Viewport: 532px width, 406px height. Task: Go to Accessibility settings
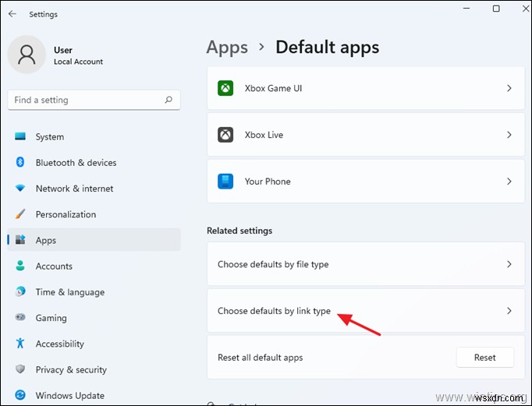pyautogui.click(x=94, y=344)
